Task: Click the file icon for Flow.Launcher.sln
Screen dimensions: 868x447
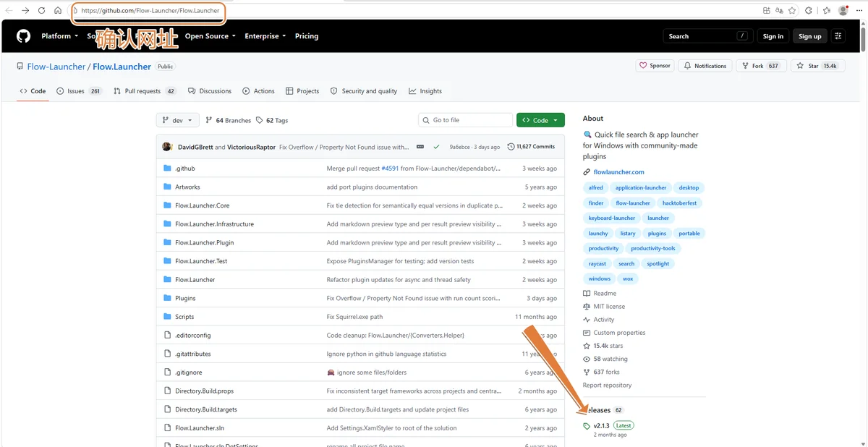Action: 168,427
